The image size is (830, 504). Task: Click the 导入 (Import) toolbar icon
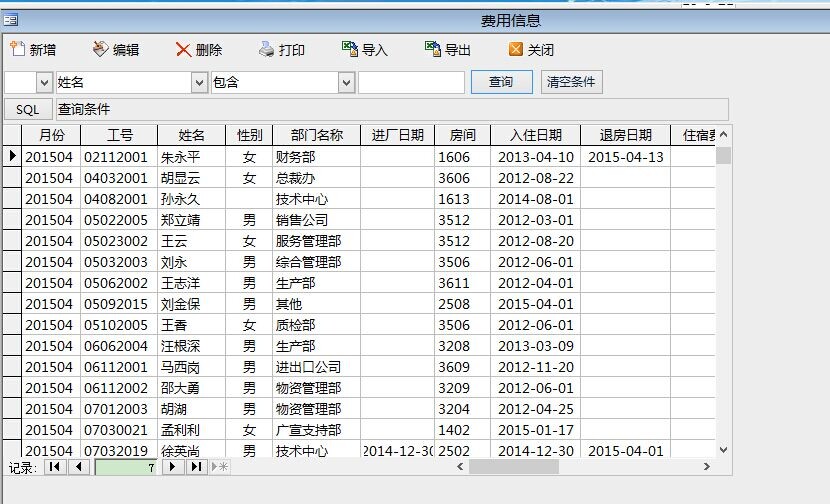(x=349, y=50)
